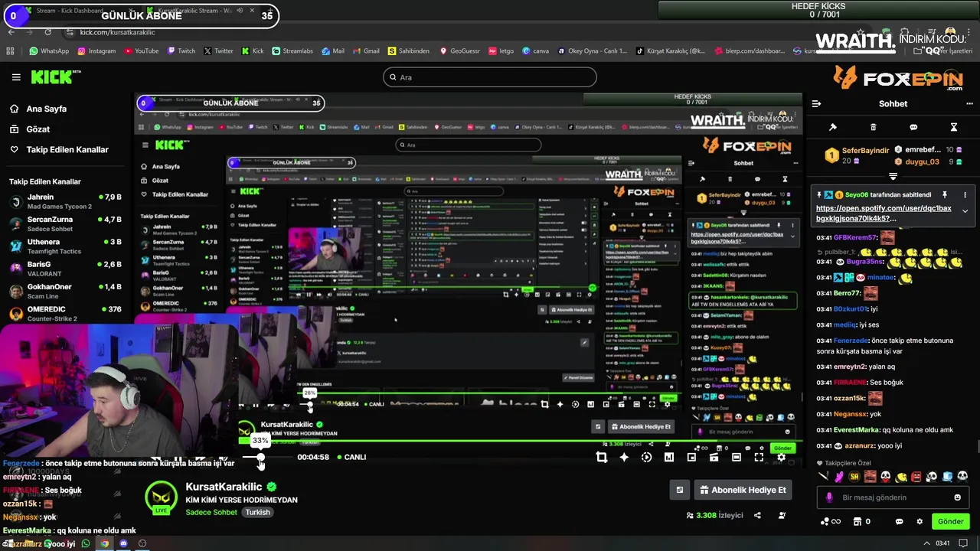The height and width of the screenshot is (551, 980).
Task: Open the Sadece Sohbet category link
Action: pyautogui.click(x=211, y=512)
